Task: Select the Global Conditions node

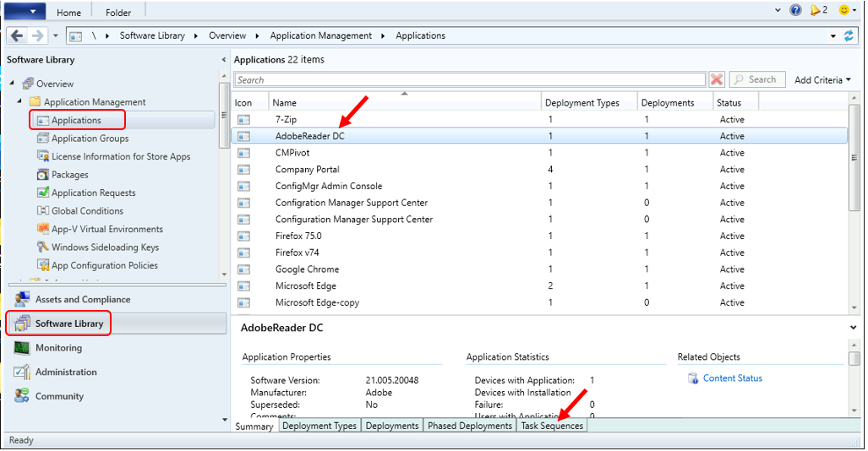Action: [87, 211]
